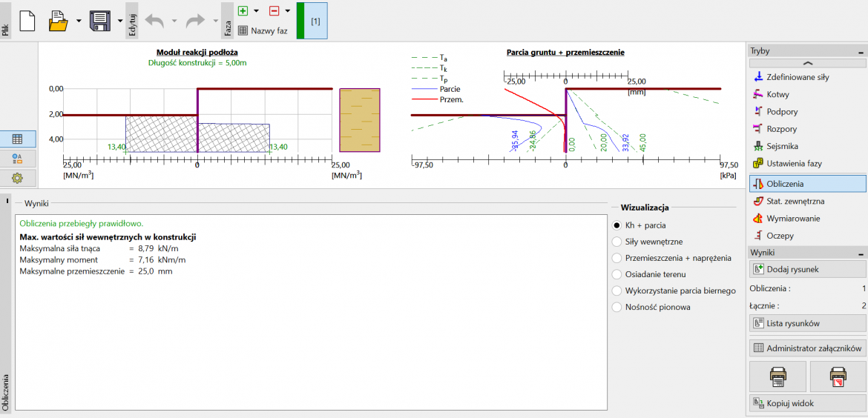The width and height of the screenshot is (868, 418).
Task: Expand the dropdown arrow beside Open folder
Action: [79, 21]
